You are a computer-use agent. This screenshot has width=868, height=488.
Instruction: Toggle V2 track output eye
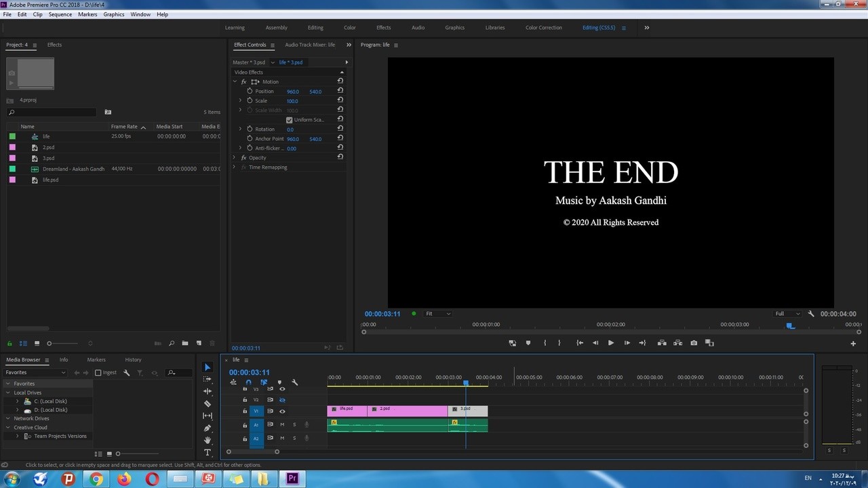pos(282,400)
